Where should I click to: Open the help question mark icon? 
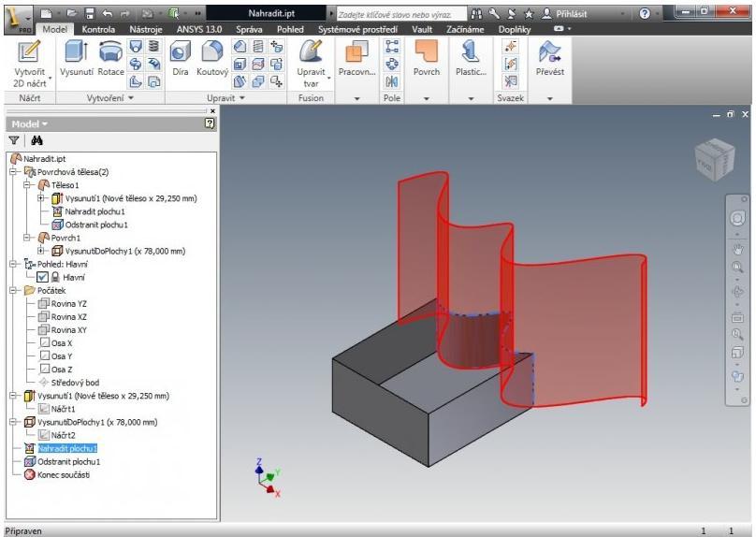(x=645, y=13)
